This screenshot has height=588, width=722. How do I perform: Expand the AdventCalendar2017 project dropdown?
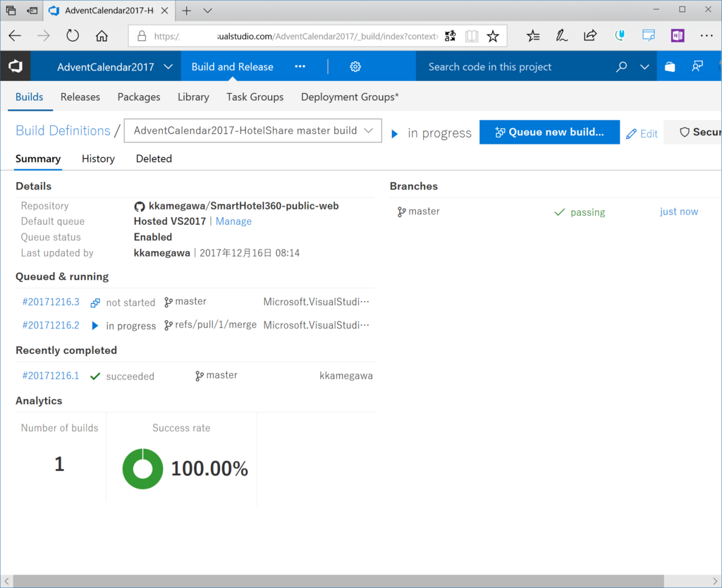(169, 67)
